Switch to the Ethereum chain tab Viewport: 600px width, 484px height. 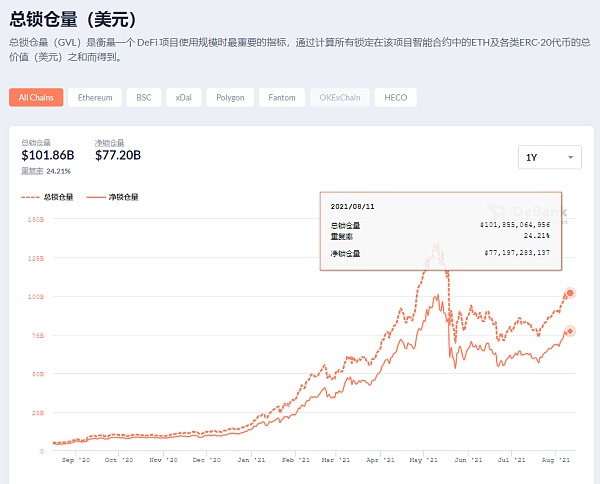(x=97, y=97)
